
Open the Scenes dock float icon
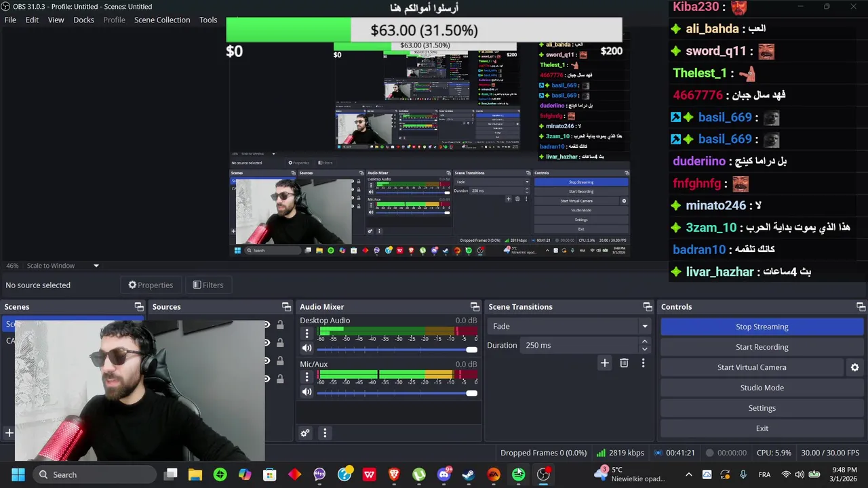139,307
